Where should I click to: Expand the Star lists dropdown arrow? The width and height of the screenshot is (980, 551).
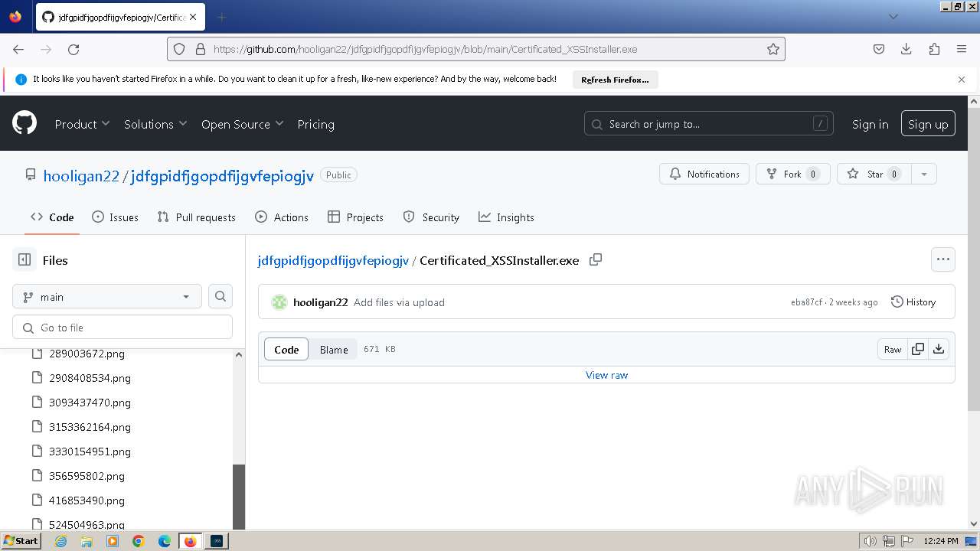tap(924, 174)
